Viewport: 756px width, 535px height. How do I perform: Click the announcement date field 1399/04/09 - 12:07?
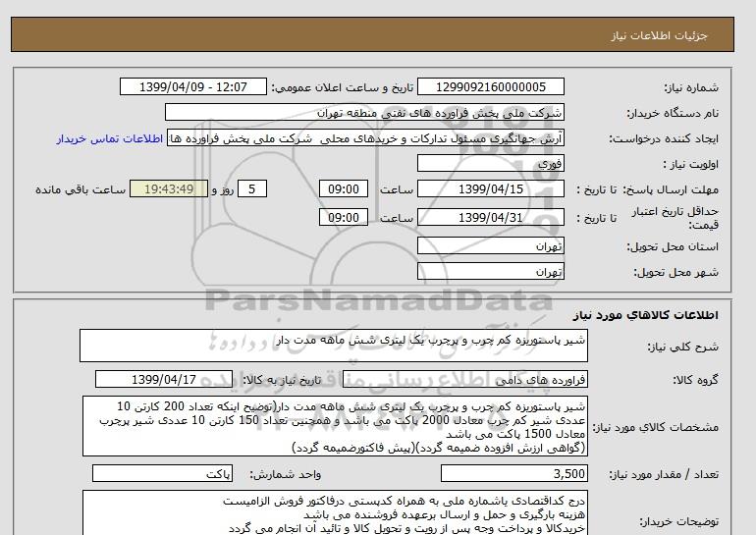192,86
